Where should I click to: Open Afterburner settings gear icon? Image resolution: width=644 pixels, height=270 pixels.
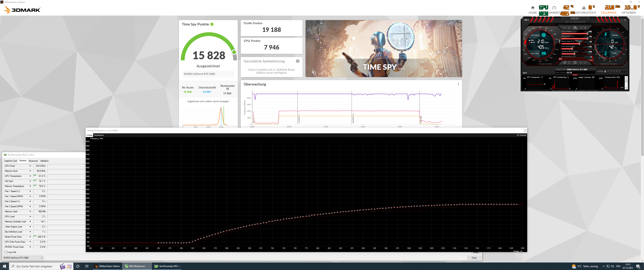[x=565, y=63]
